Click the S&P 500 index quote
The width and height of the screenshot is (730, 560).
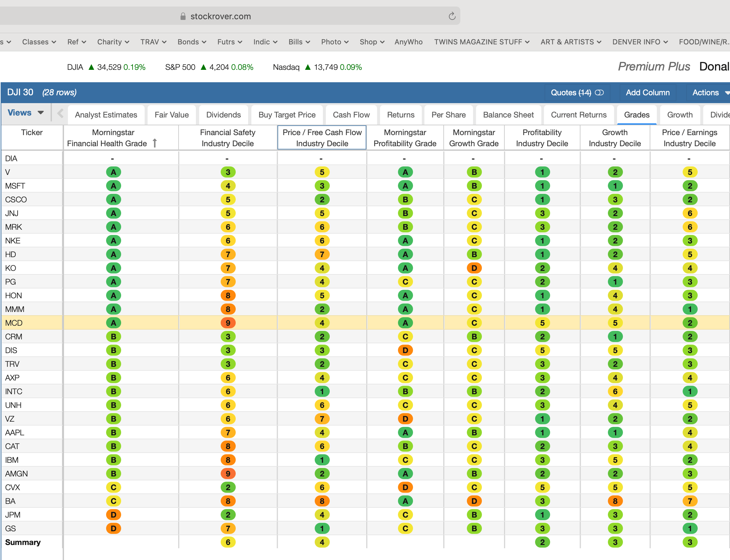pyautogui.click(x=209, y=67)
